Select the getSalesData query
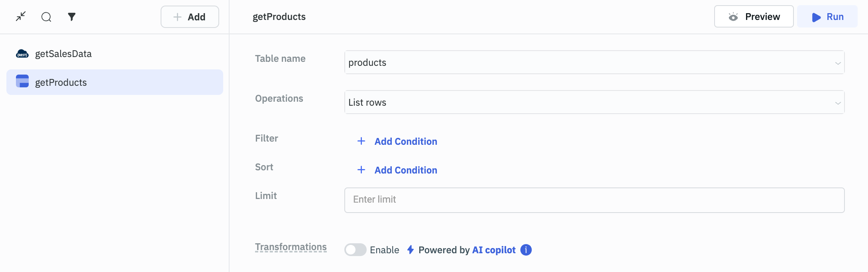Viewport: 868px width, 272px height. click(63, 54)
